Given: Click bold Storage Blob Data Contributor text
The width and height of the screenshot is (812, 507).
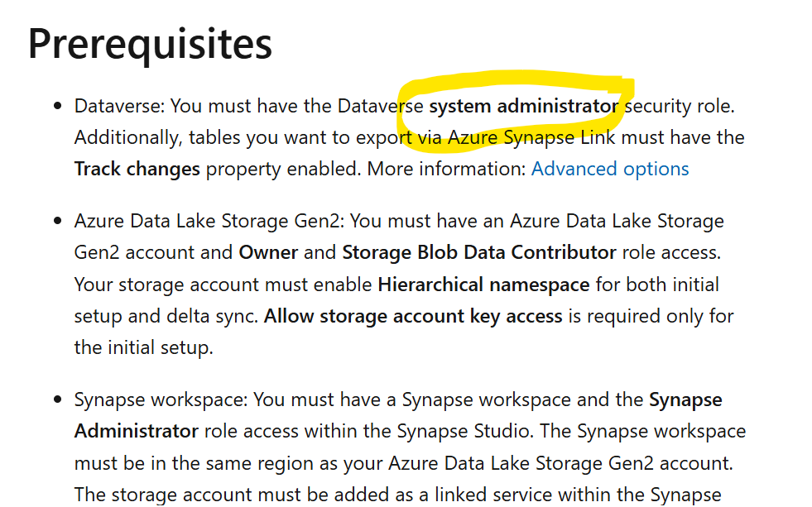Looking at the screenshot, I should point(479,252).
